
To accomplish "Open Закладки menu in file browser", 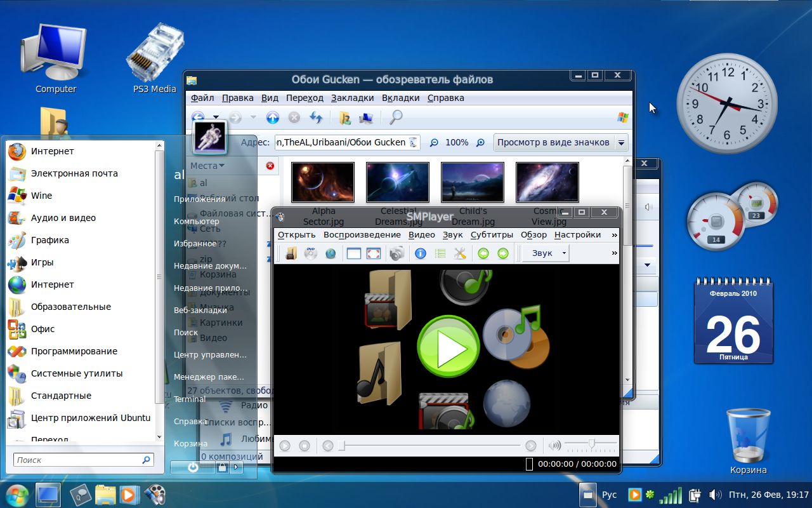I will click(x=352, y=98).
